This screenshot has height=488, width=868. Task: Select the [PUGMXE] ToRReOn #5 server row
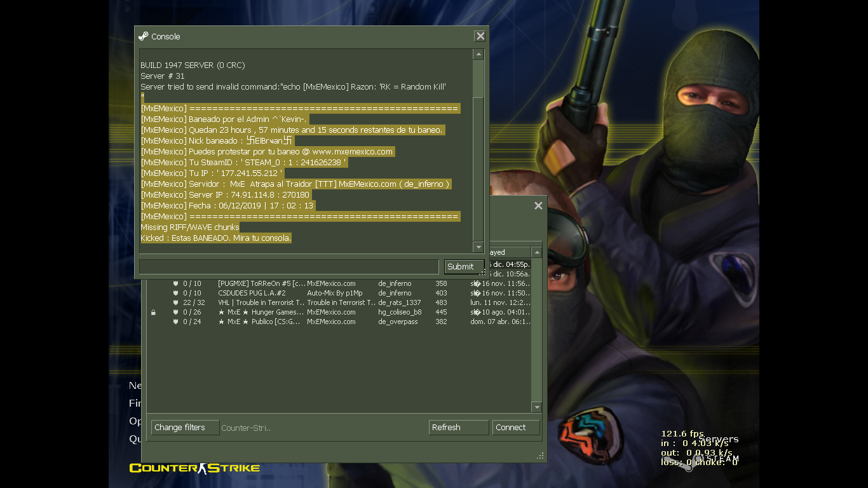pyautogui.click(x=339, y=283)
